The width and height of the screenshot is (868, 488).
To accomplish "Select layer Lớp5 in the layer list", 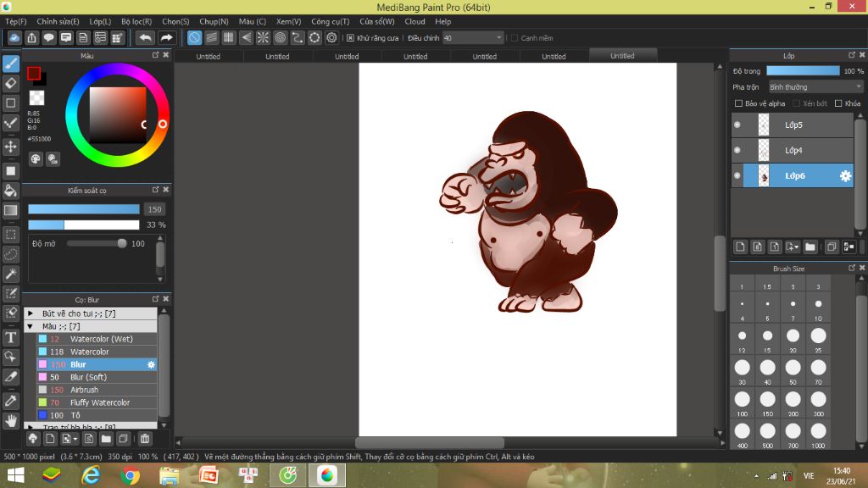I will [793, 125].
